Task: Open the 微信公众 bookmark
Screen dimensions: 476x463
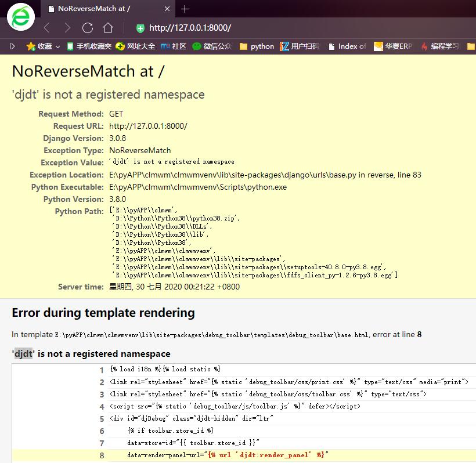Action: click(212, 46)
